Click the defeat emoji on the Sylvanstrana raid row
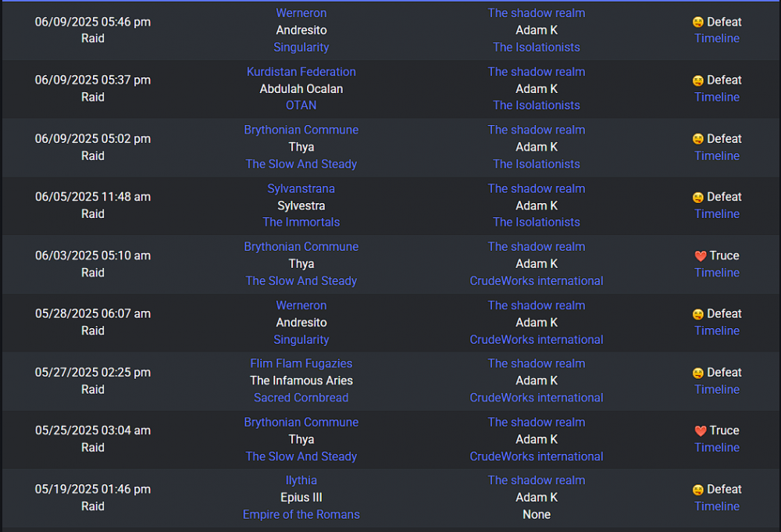 [697, 198]
